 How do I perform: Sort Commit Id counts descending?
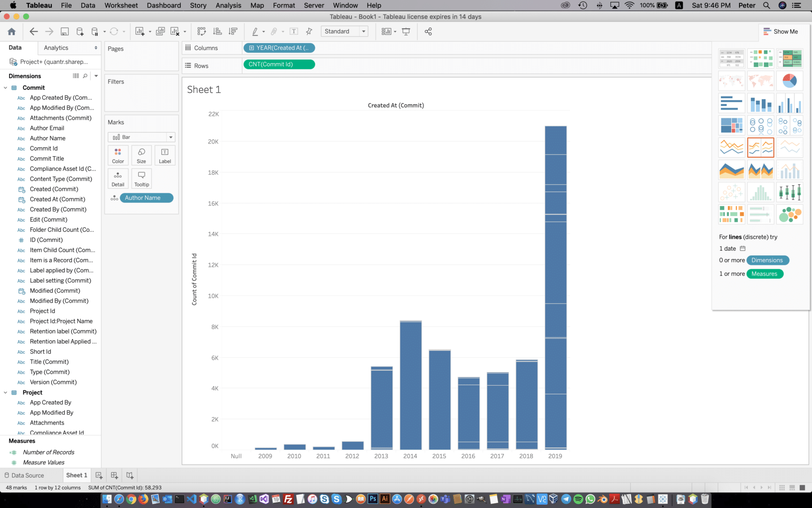tap(232, 31)
